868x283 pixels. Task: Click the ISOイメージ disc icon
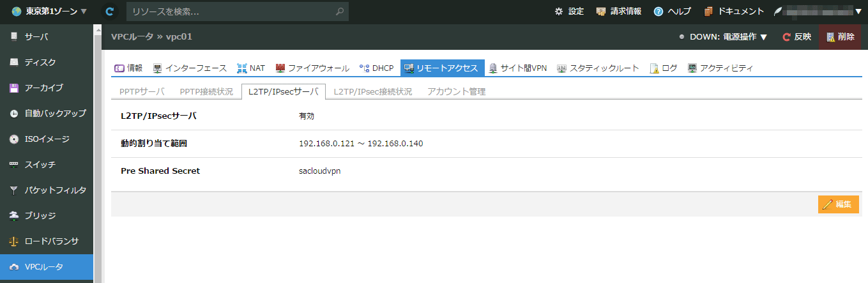coord(14,139)
